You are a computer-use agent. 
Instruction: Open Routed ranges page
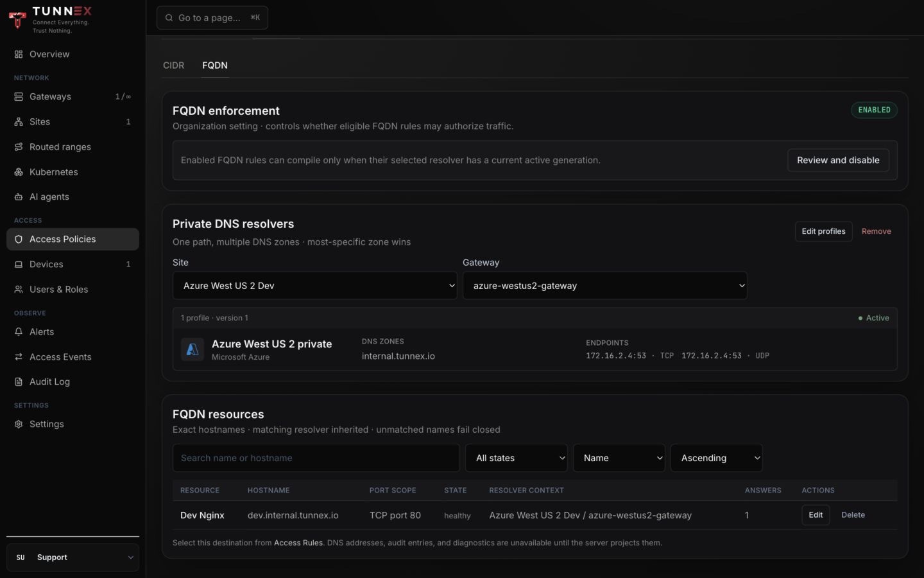(x=73, y=147)
